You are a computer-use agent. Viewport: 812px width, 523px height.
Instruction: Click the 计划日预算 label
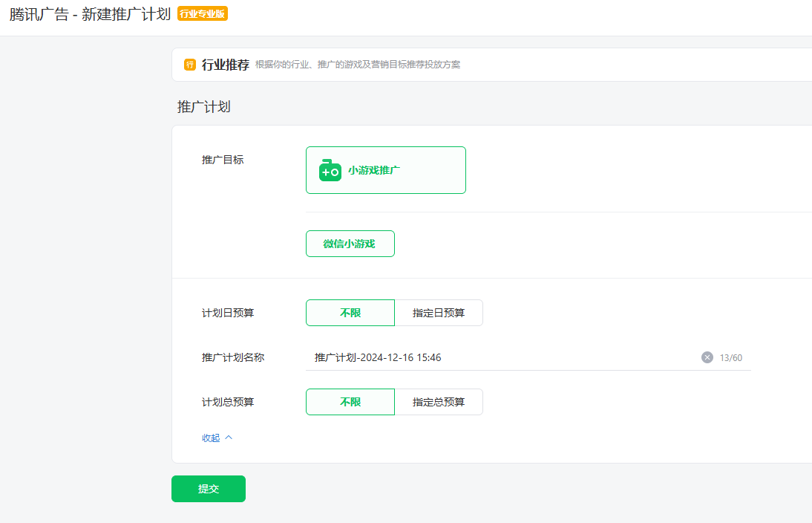point(228,313)
